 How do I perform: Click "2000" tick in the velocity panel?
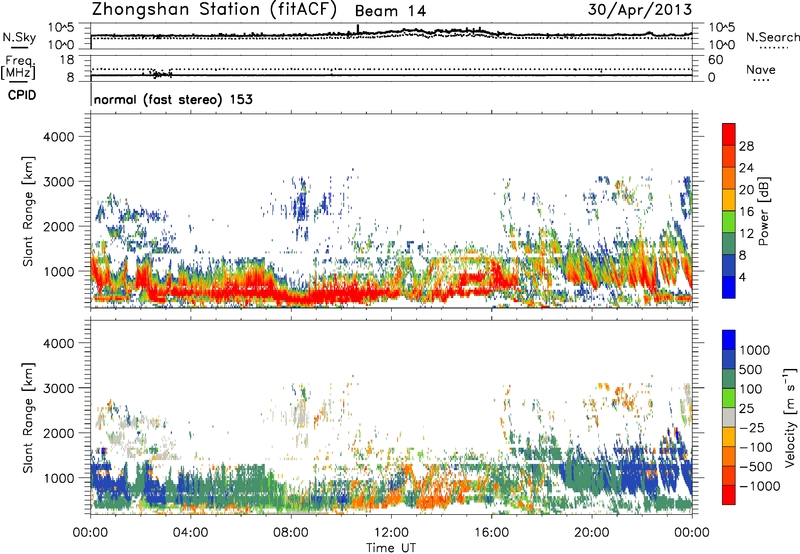coord(59,433)
